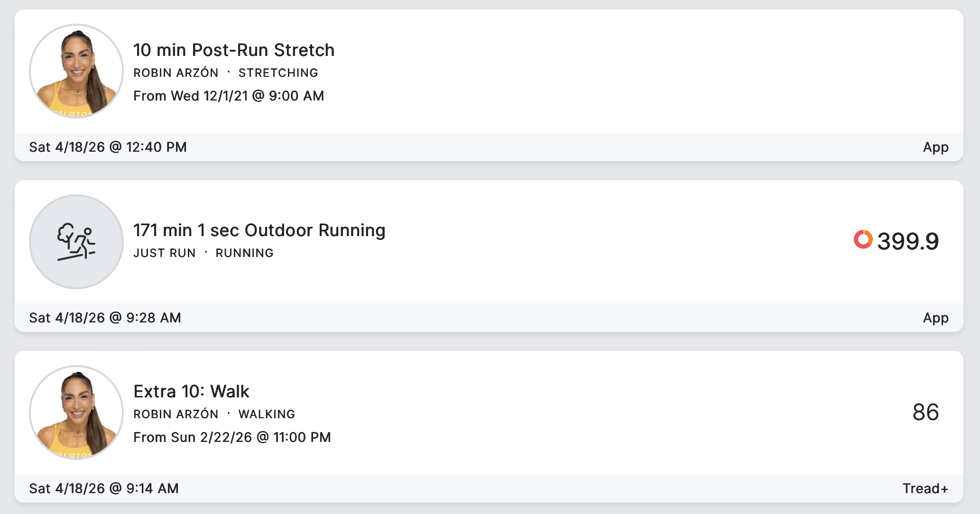Click the red-orange ring icon beside 399.9
This screenshot has width=980, height=514.
863,239
